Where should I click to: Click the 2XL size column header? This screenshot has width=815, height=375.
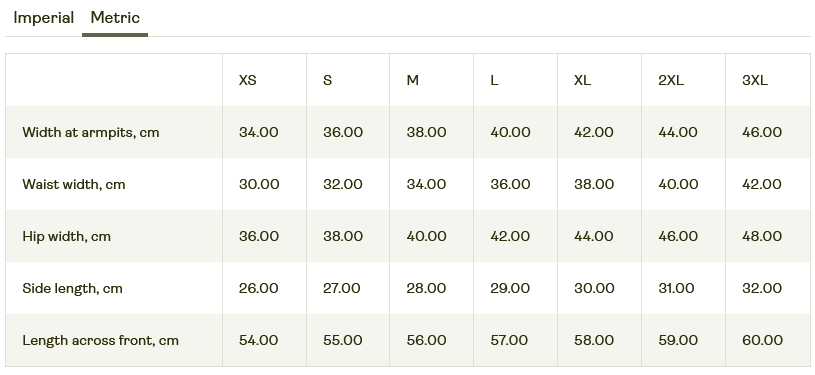pyautogui.click(x=671, y=80)
